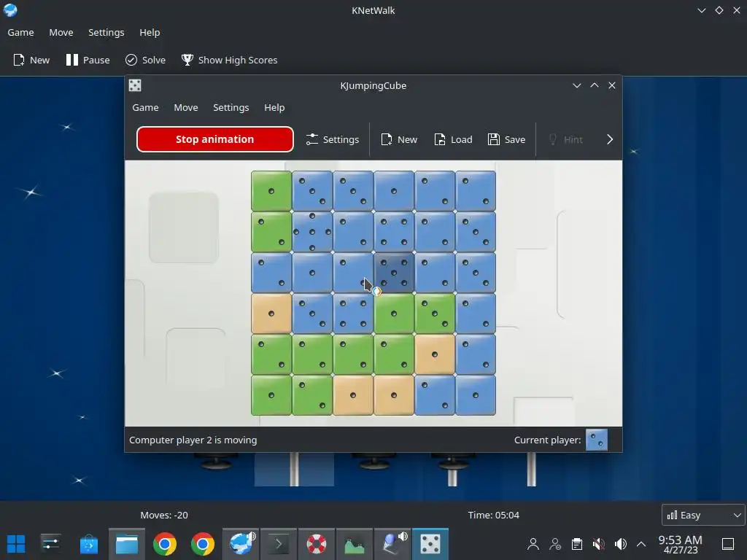
Task: Click the green one-dot cube in top-left corner
Action: (x=271, y=191)
